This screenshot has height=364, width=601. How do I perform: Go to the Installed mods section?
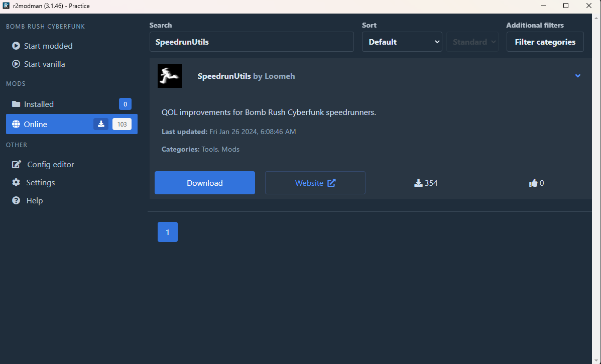pyautogui.click(x=39, y=104)
